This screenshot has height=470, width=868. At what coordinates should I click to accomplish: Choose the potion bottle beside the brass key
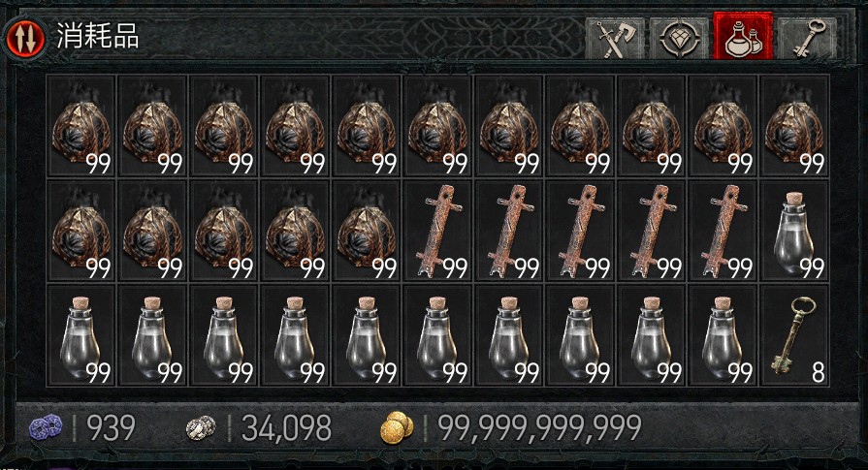point(723,335)
